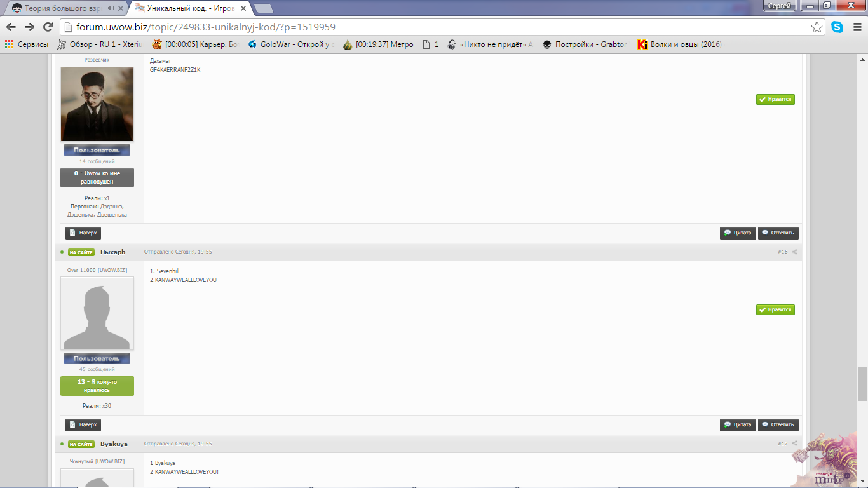This screenshot has width=868, height=488.
Task: Open bookmark [00:19:37] Метро
Action: [x=379, y=44]
